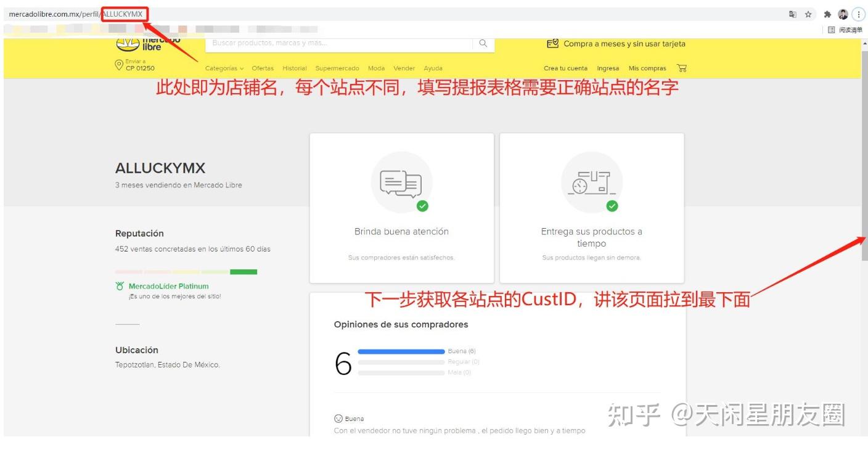Click the search magnifier icon
Viewport: 868px width, 450px height.
483,44
